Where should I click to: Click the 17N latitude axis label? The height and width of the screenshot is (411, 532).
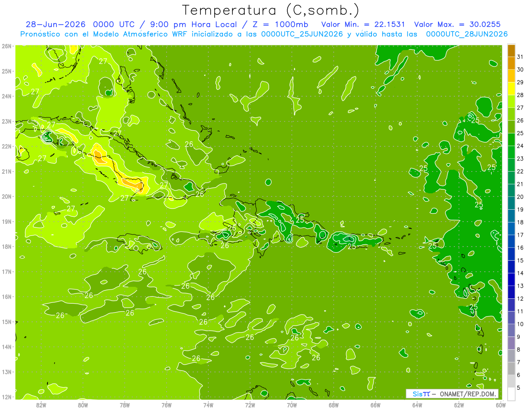(7, 271)
